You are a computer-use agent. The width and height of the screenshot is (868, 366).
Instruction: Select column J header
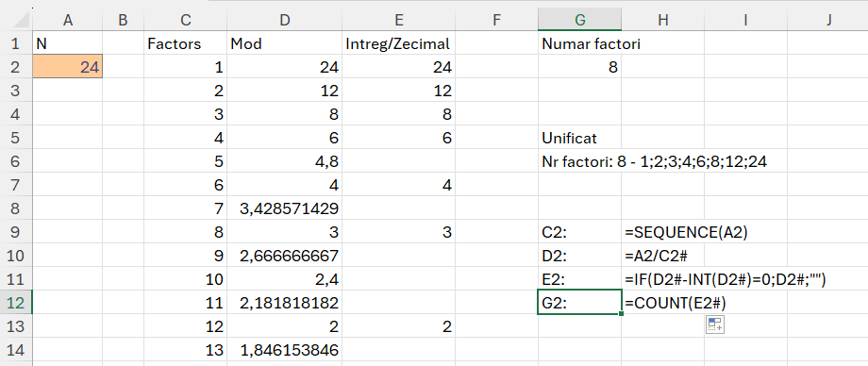(828, 21)
